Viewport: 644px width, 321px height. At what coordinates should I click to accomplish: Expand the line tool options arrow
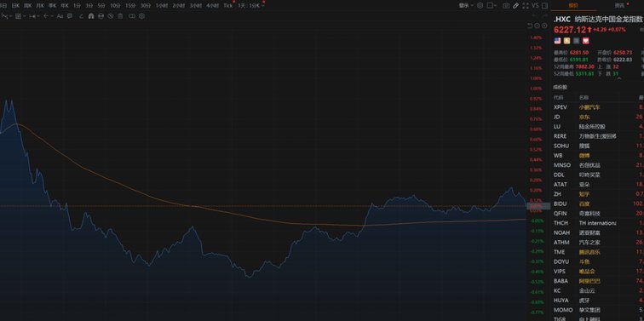11,16
